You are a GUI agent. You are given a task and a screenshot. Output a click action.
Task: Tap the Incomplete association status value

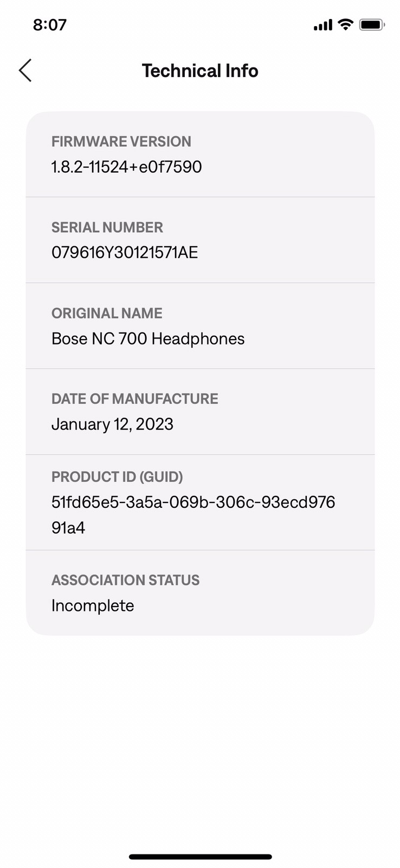click(93, 605)
